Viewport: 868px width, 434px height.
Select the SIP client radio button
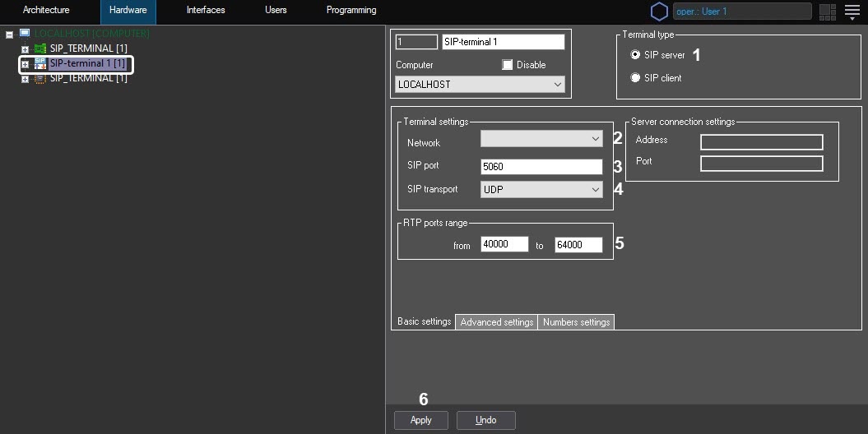click(x=635, y=78)
